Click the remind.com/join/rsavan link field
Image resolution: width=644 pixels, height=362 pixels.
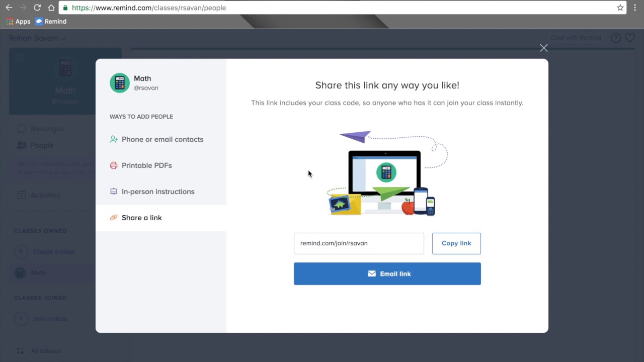(x=359, y=243)
